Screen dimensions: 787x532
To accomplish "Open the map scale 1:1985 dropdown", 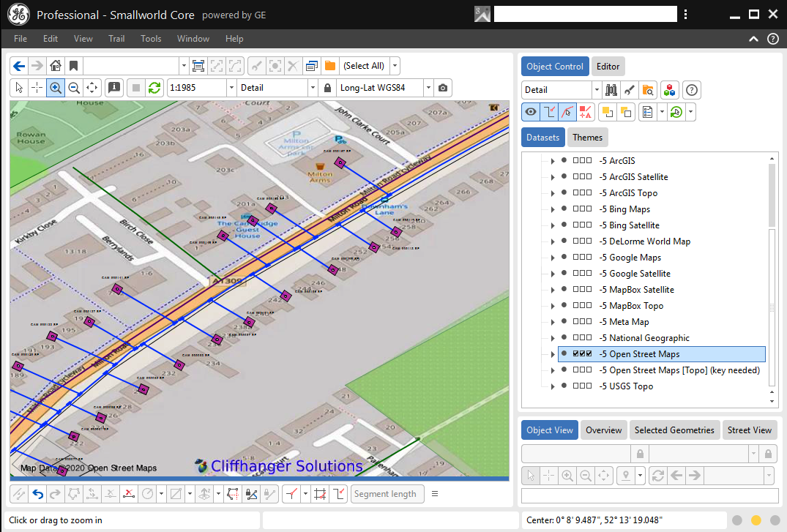I will coord(230,88).
